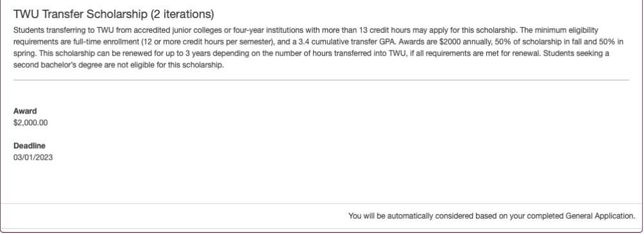Click the automatically considered notice text
644x234 pixels.
click(x=491, y=216)
